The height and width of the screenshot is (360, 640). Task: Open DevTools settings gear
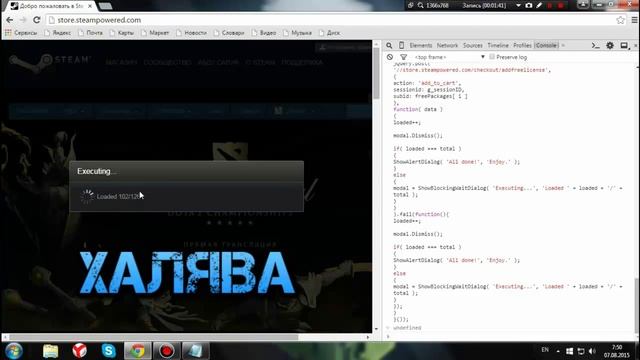(610, 46)
